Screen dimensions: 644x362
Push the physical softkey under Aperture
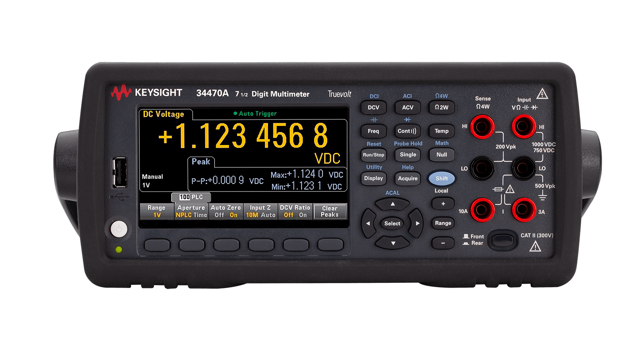(x=192, y=245)
